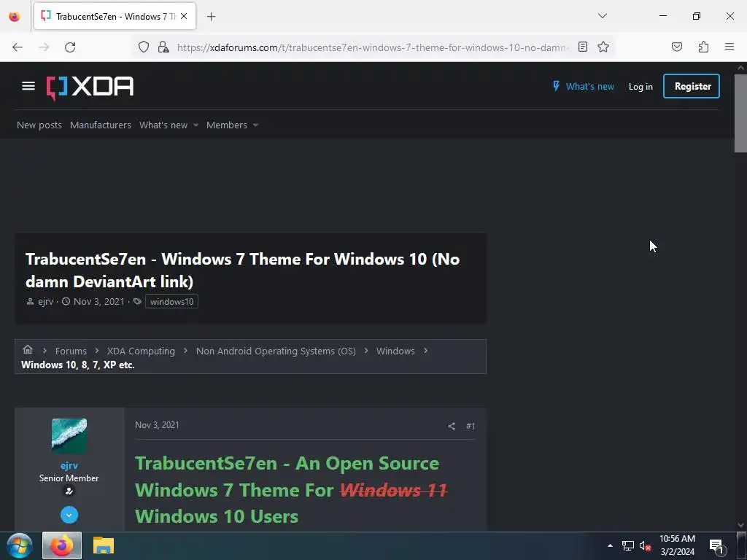Click the post date Nov 3, 2021
Screen dimensions: 747x560
tap(158, 425)
